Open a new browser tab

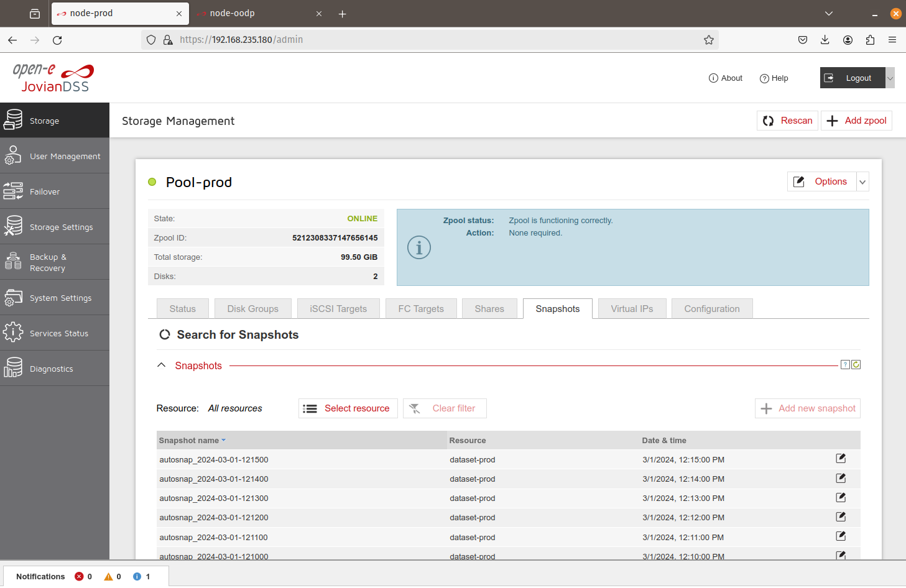pos(342,14)
